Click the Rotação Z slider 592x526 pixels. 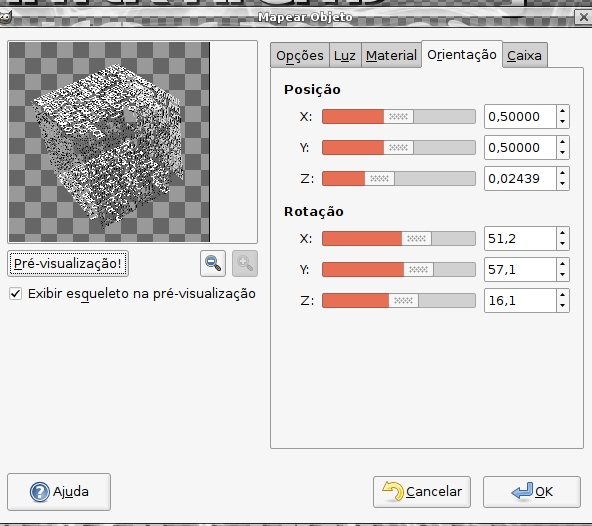tap(399, 301)
